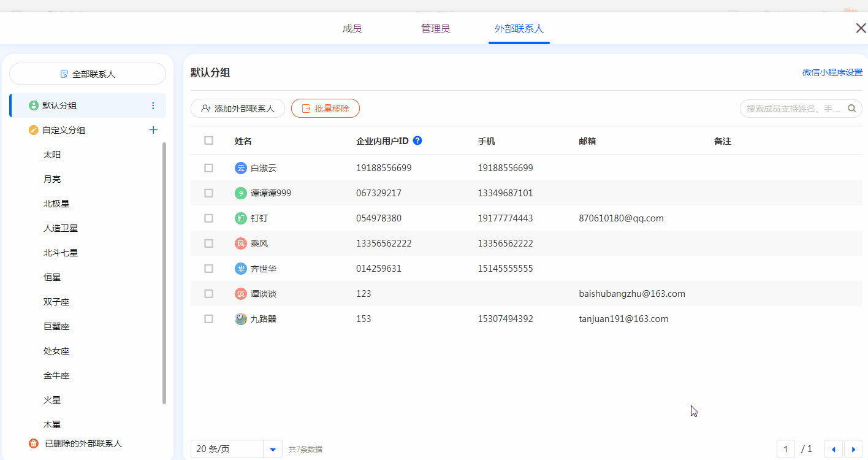The height and width of the screenshot is (460, 868).
Task: Click the 添加外部联系人 button
Action: click(x=238, y=109)
